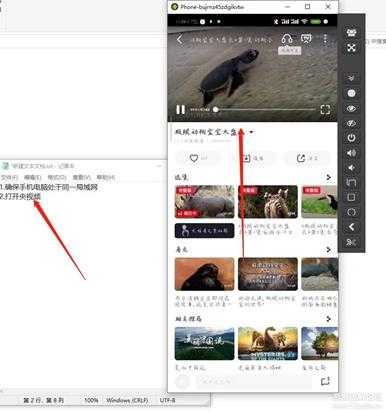
Task: Raise volume with the sidebar speaker-up icon
Action: pos(351,153)
